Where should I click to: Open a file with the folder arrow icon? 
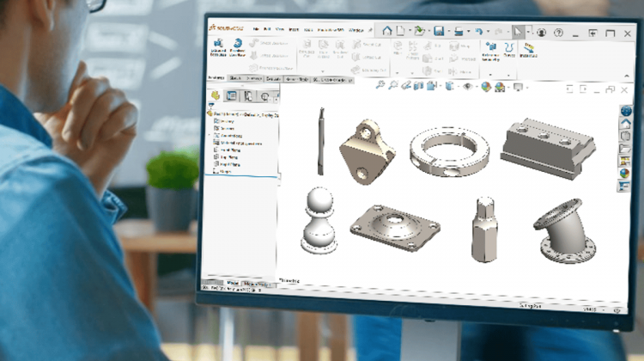pyautogui.click(x=419, y=31)
